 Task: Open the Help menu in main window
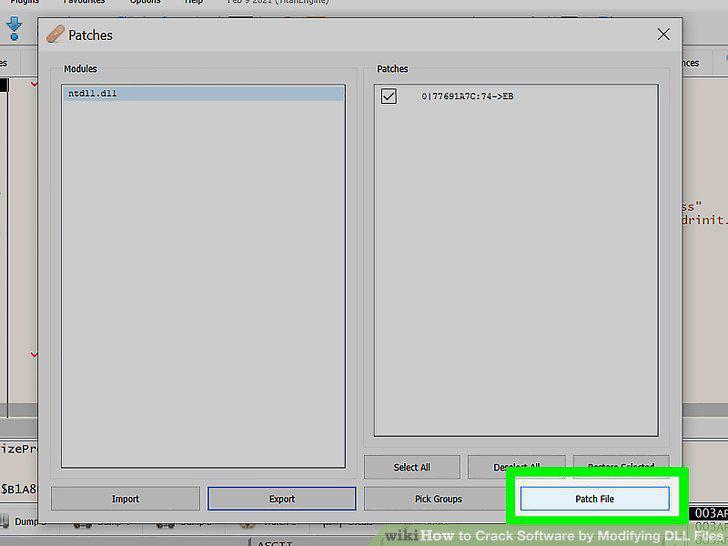[194, 2]
